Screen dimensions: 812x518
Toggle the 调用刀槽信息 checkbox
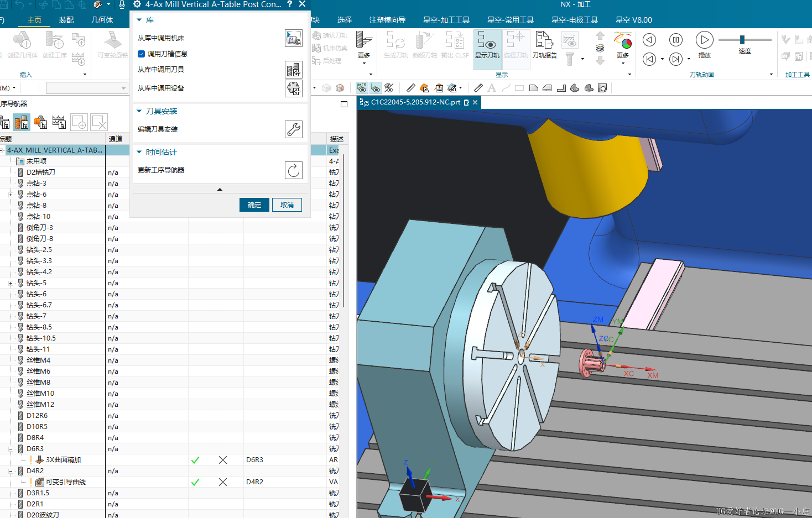(141, 54)
